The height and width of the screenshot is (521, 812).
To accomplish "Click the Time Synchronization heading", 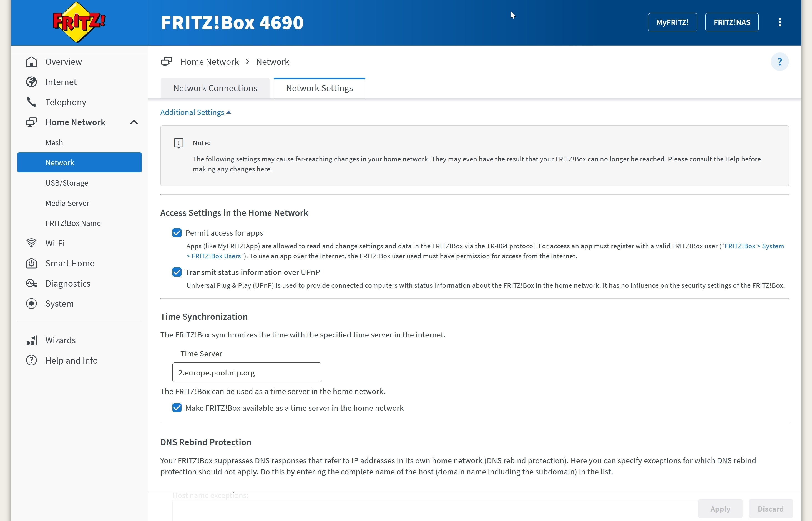I will (204, 317).
